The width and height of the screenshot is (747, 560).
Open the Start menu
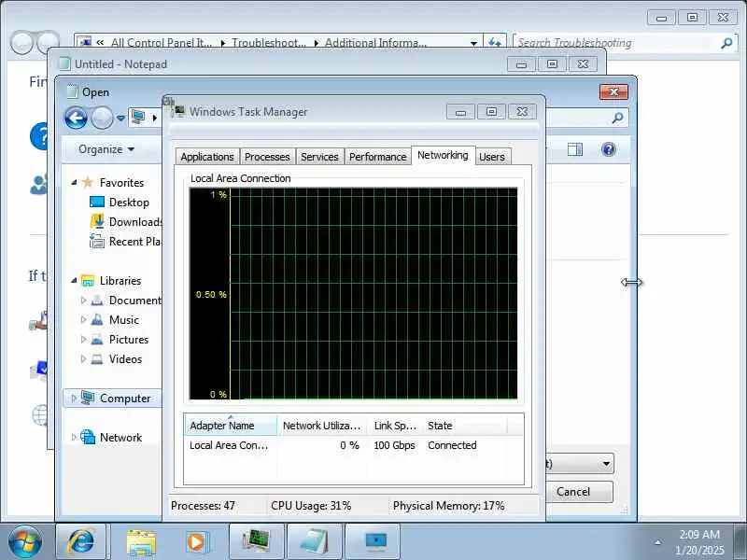(25, 542)
